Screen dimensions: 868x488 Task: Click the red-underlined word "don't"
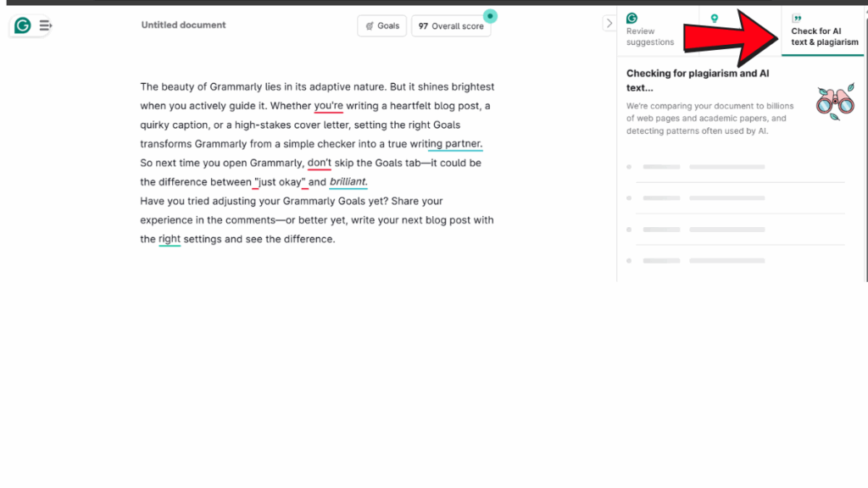click(320, 163)
